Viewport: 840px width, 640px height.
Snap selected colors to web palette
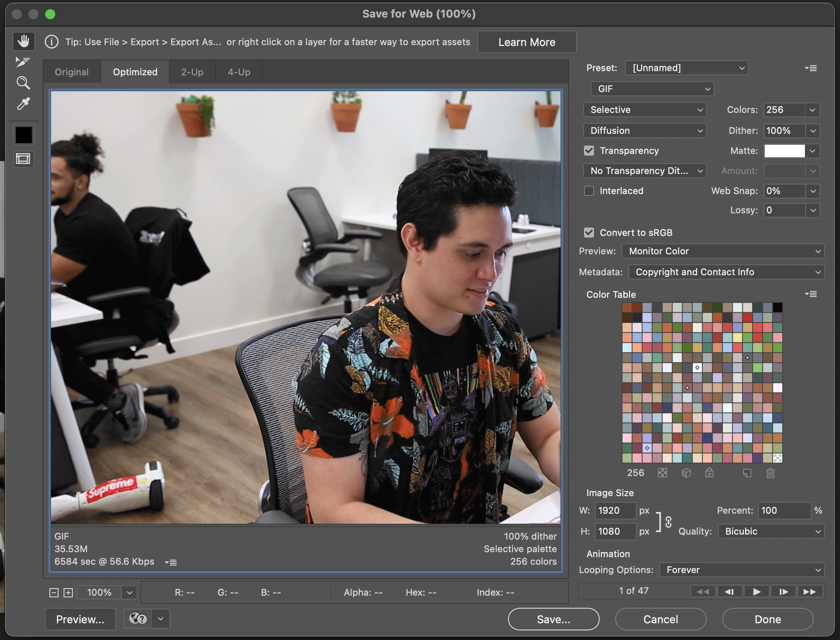(x=686, y=473)
